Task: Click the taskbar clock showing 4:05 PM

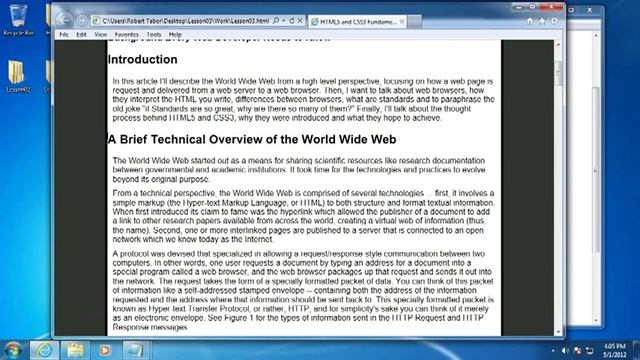Action: click(614, 351)
